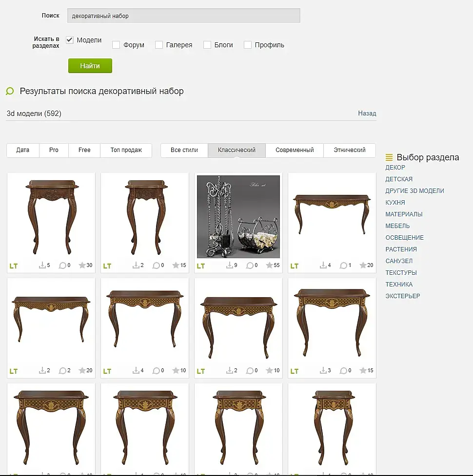Click the list icon next to Выбор раздела
This screenshot has width=473, height=476.
(389, 157)
